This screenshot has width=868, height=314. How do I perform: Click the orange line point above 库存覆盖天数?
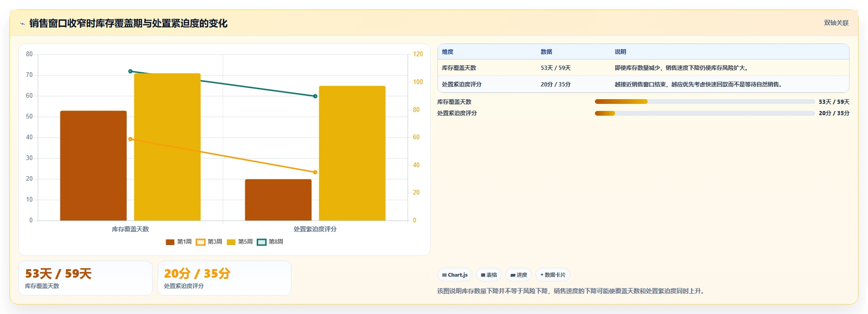(x=131, y=139)
